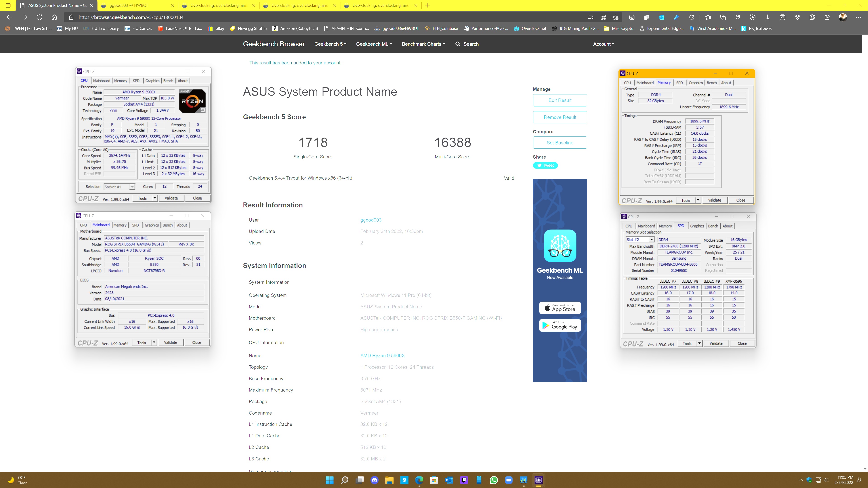Click the Share arrow icon in toolbar
Image resolution: width=868 pixels, height=488 pixels.
tap(827, 17)
